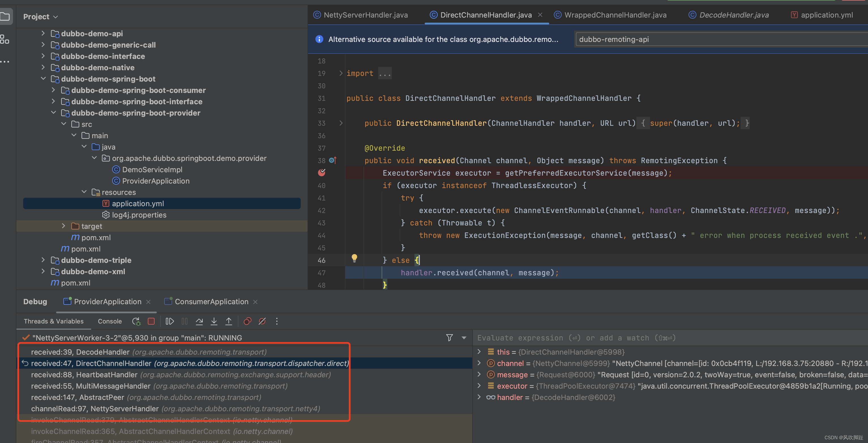Resume program execution in debugger
The height and width of the screenshot is (443, 868).
(170, 321)
